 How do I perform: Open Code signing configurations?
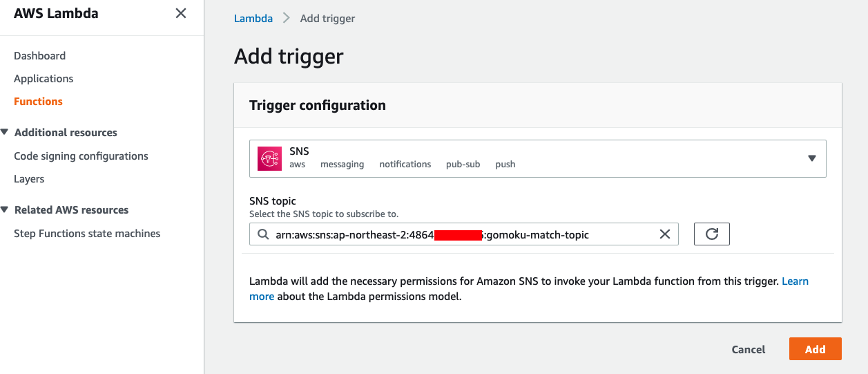81,156
